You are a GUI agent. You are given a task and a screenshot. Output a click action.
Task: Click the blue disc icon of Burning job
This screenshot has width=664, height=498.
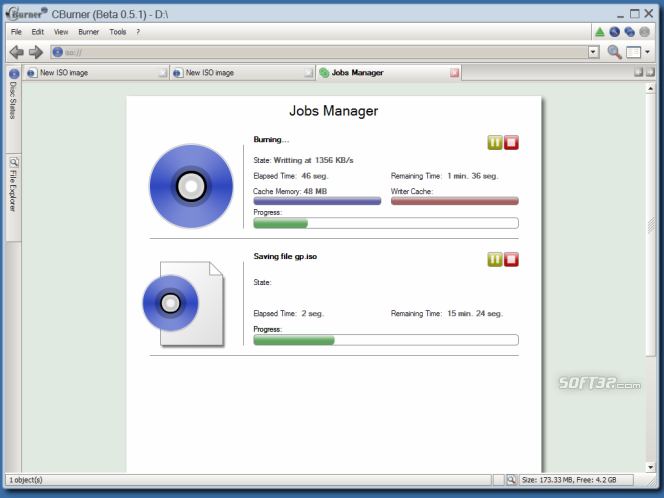(x=191, y=186)
